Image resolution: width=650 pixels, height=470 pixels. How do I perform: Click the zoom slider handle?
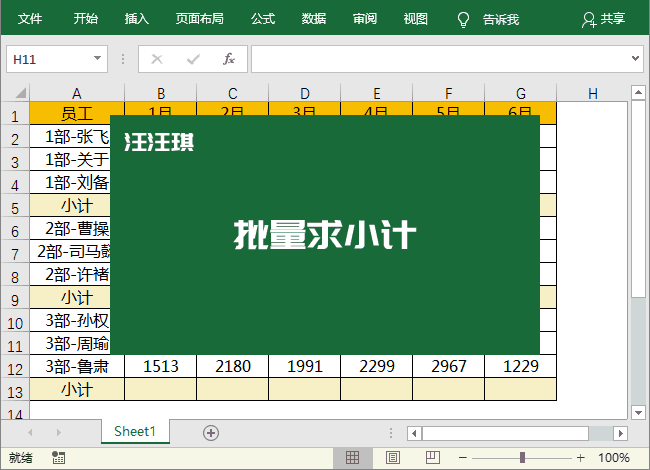(522, 458)
